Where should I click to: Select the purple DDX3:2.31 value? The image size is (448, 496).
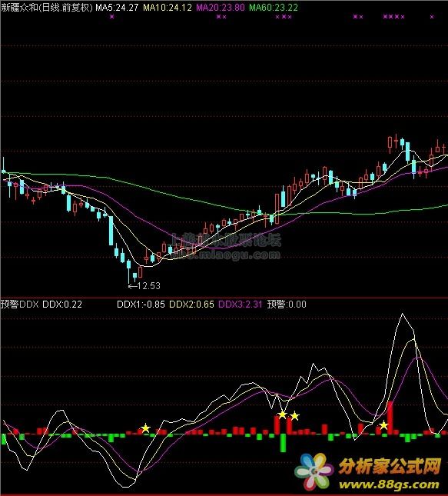[241, 305]
